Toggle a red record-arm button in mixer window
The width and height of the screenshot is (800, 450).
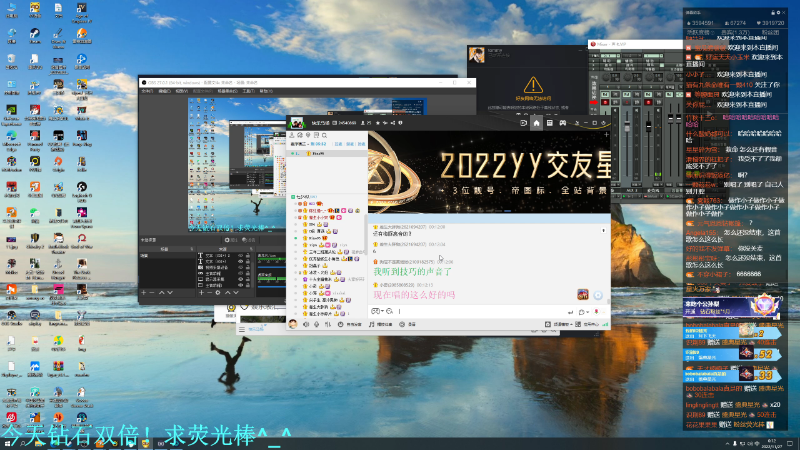(x=605, y=103)
